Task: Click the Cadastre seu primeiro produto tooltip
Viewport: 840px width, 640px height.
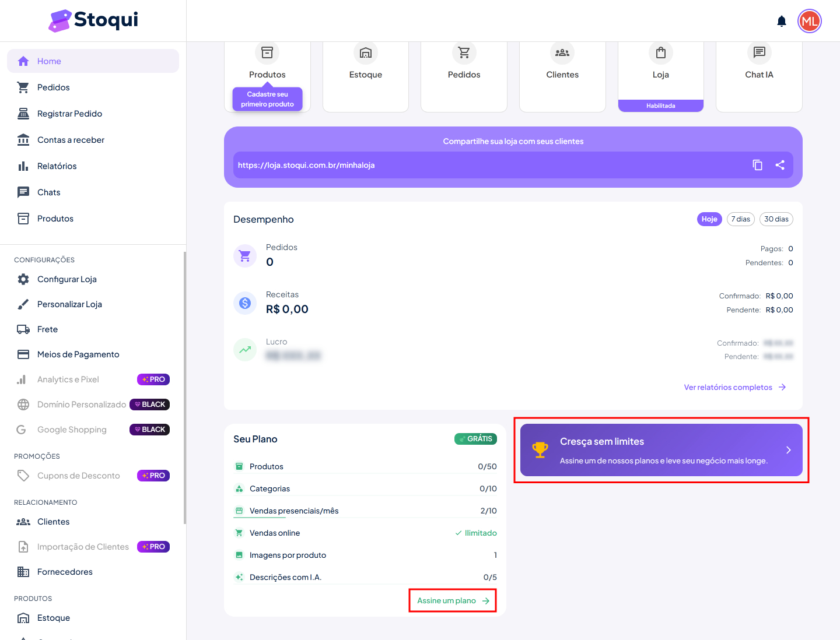Action: pyautogui.click(x=267, y=99)
